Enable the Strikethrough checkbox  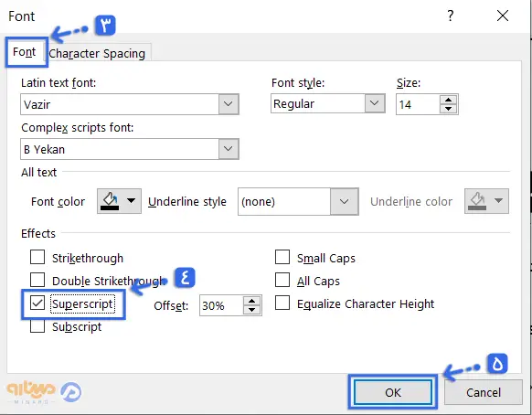click(37, 257)
